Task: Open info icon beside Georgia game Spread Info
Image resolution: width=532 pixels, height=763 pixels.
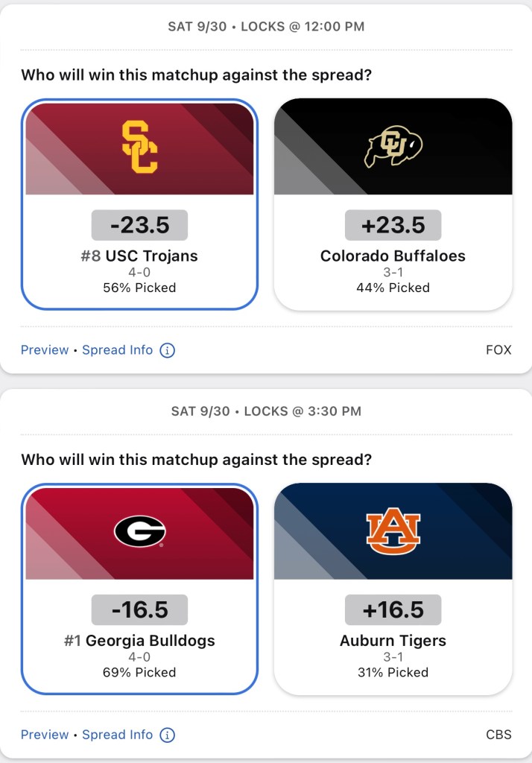Action: (x=168, y=735)
